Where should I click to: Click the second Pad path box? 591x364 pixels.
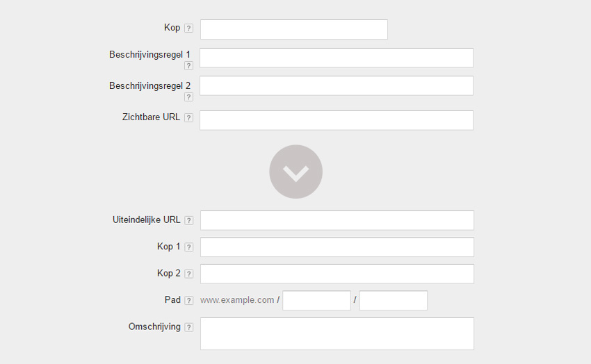393,301
